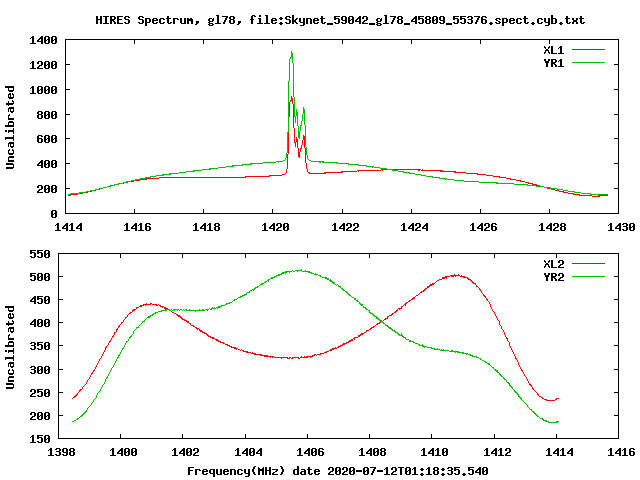Click the 1398 tick label on bottom plot
This screenshot has width=640, height=480.
pyautogui.click(x=61, y=452)
